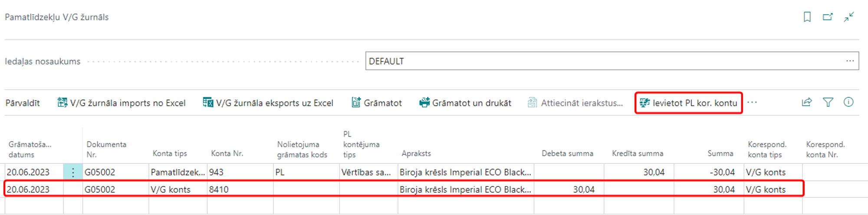
Task: Open the information factbox icon
Action: [848, 102]
